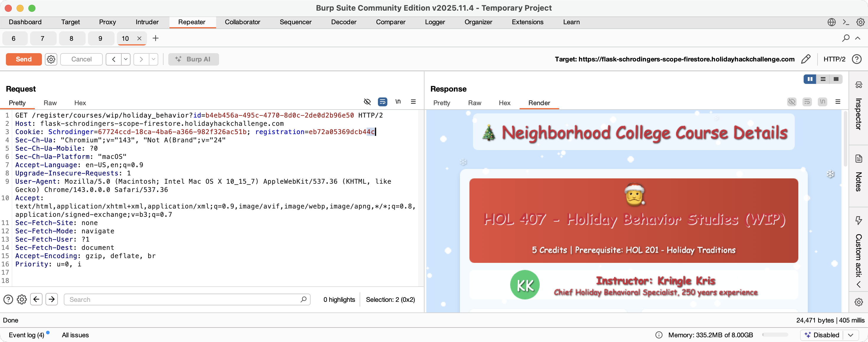Click the memory usage progress bar
This screenshot has width=868, height=342.
coord(775,335)
